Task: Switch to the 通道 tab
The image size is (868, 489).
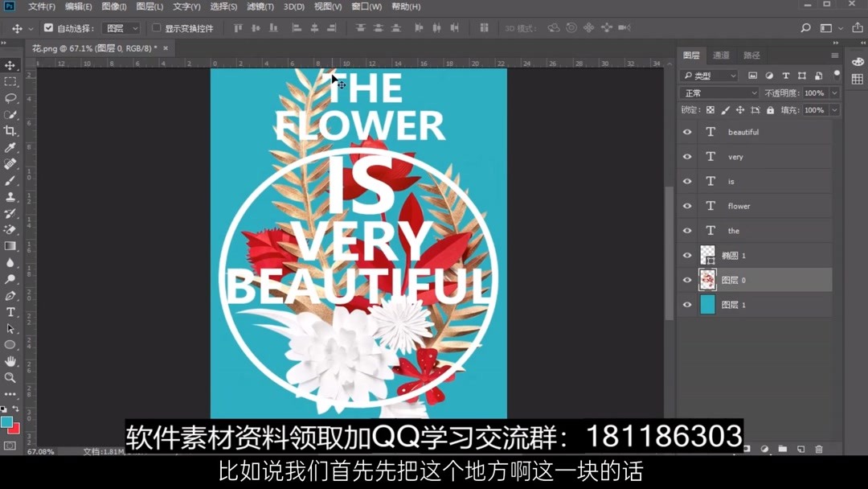Action: click(721, 55)
